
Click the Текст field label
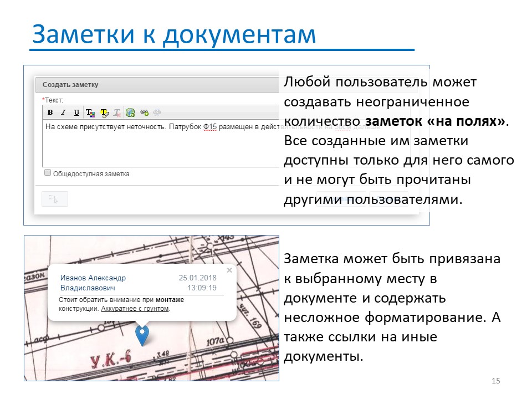pyautogui.click(x=53, y=100)
